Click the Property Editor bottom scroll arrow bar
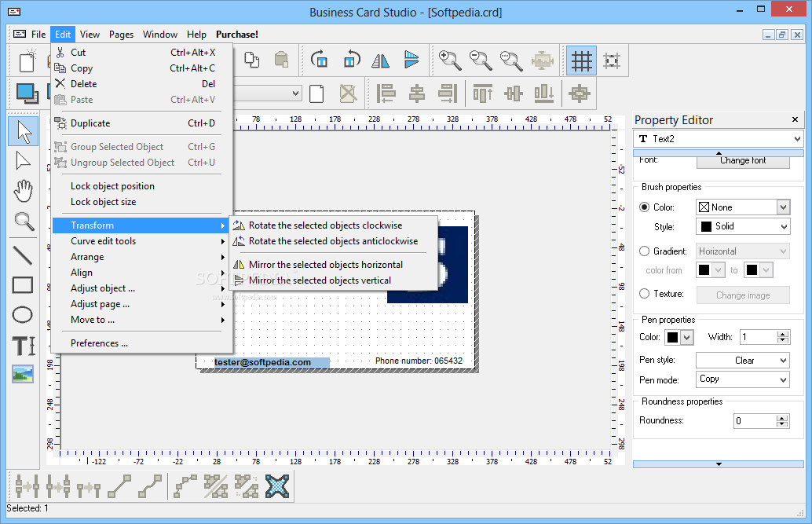The height and width of the screenshot is (524, 812). coord(719,464)
